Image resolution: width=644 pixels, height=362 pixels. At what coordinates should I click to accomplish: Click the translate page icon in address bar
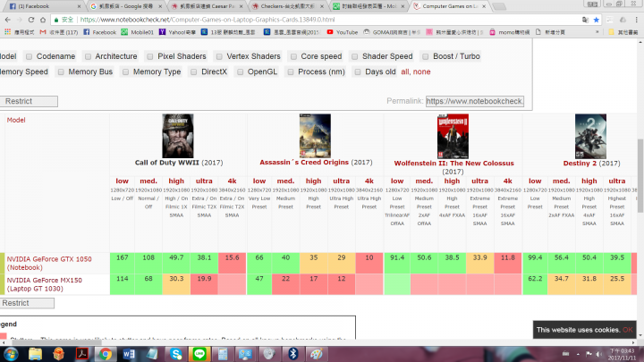(x=585, y=20)
